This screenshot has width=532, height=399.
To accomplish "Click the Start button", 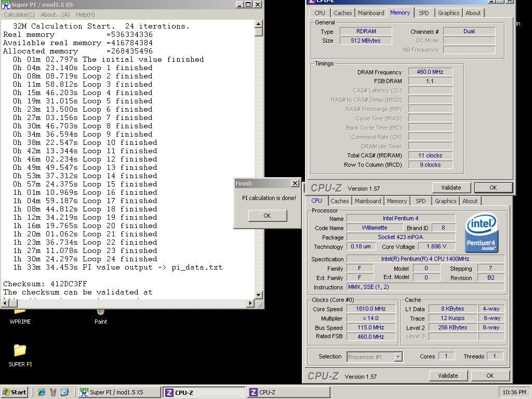I will [14, 392].
